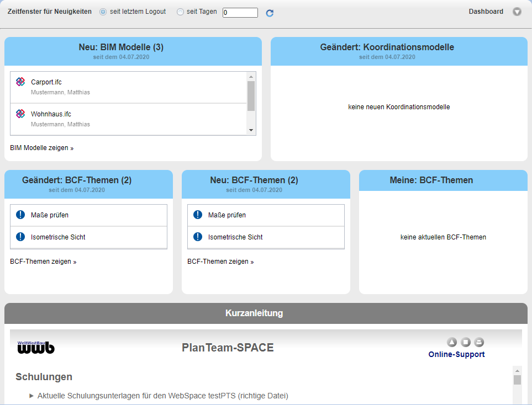
Task: Open the Online-Support link
Action: pyautogui.click(x=456, y=354)
